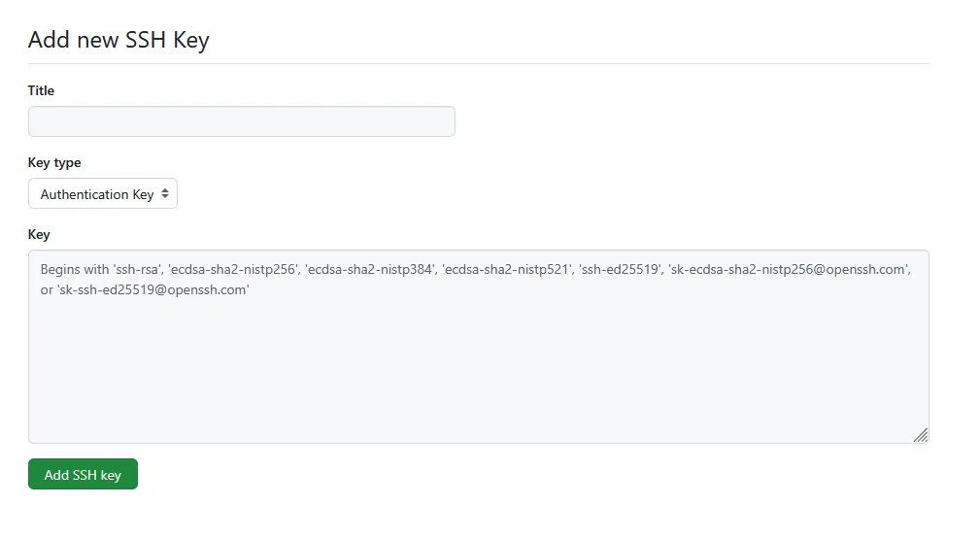Viewport: 980px width, 539px height.
Task: Select the 'Add new SSH Key' heading
Action: [118, 40]
